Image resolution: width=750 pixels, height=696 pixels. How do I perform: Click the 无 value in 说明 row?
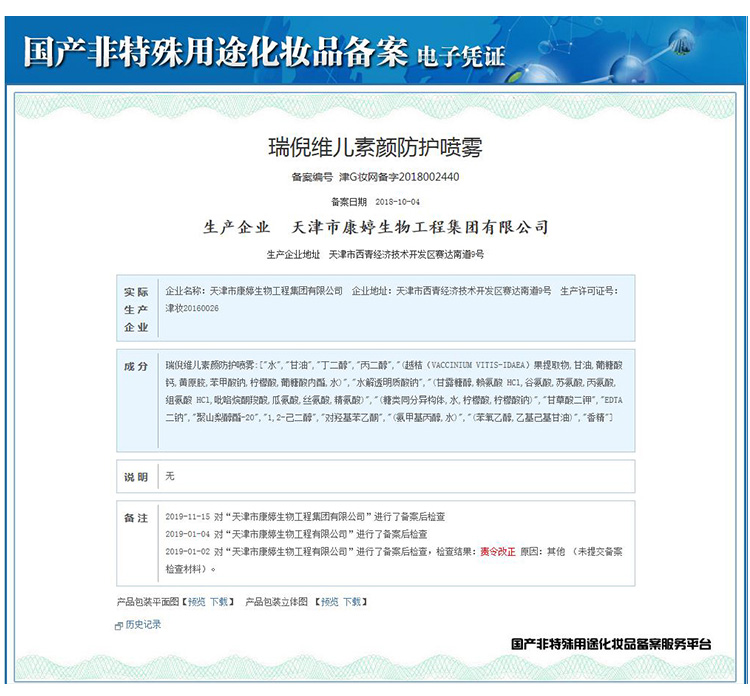170,476
